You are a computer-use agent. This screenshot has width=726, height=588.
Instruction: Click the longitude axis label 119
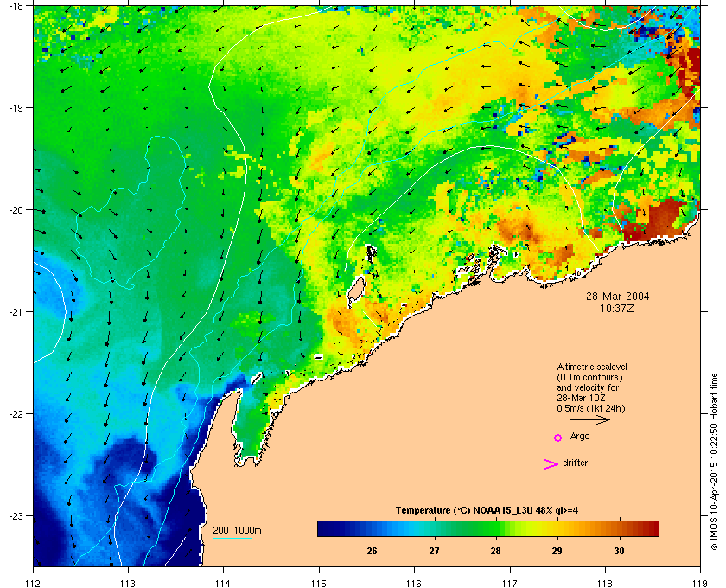701,583
